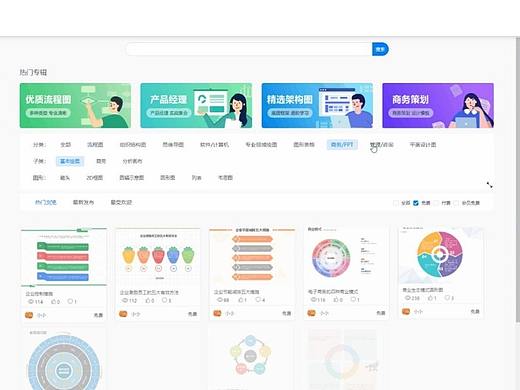
Task: Click view eye icon on e-commerce ring card
Action: [x=314, y=300]
